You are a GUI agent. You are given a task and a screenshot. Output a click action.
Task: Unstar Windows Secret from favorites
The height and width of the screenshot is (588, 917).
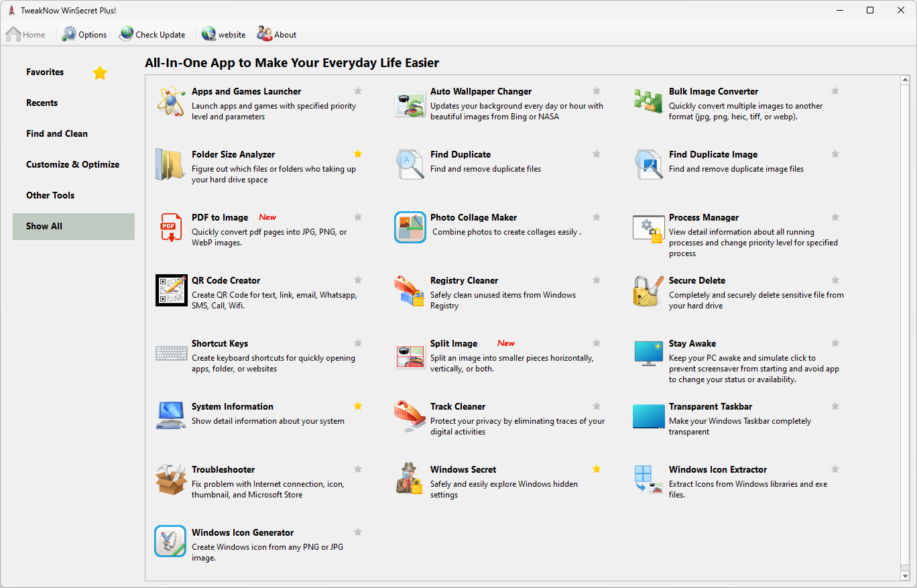[x=597, y=469]
